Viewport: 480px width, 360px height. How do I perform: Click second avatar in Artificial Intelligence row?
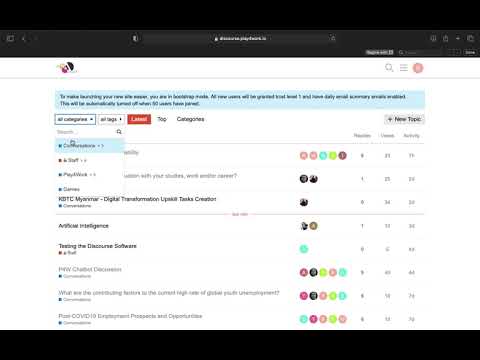tap(313, 226)
